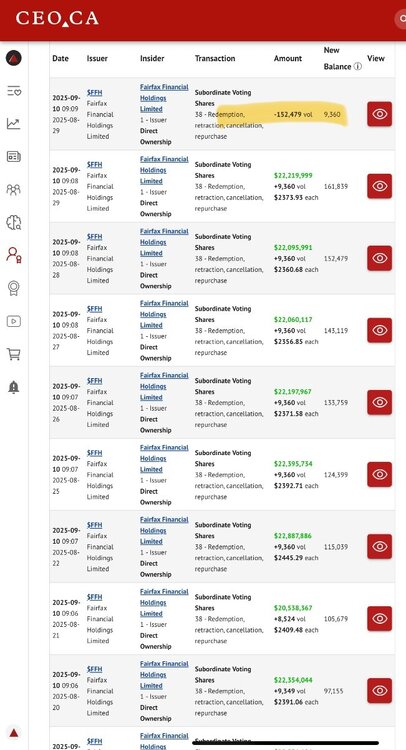Open the shopping cart icon
The height and width of the screenshot is (750, 406).
click(x=13, y=354)
